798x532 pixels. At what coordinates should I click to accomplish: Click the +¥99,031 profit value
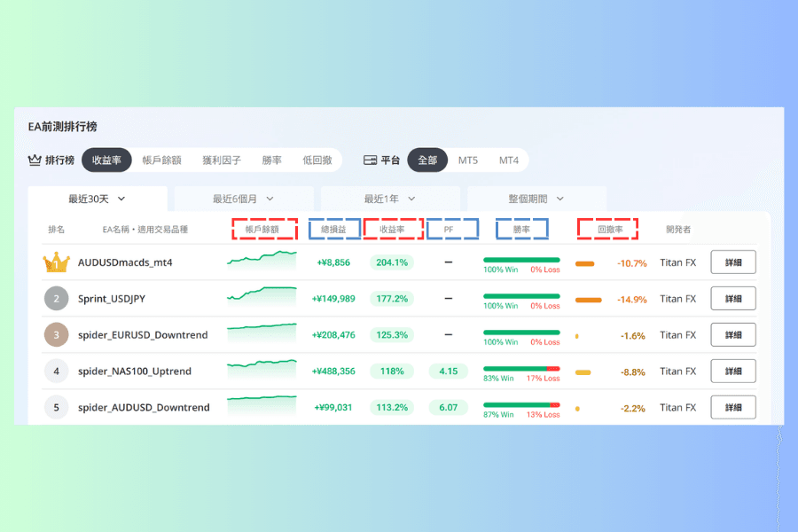[x=333, y=407]
